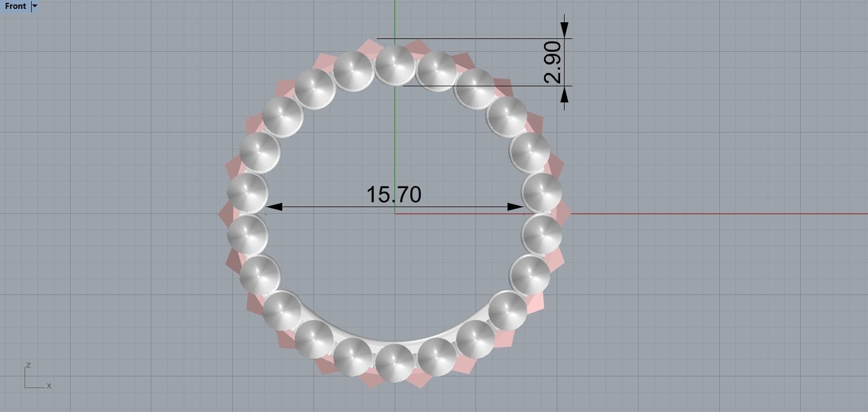This screenshot has width=868, height=412.
Task: Click the topmost sphere bead on the ring
Action: [395, 64]
